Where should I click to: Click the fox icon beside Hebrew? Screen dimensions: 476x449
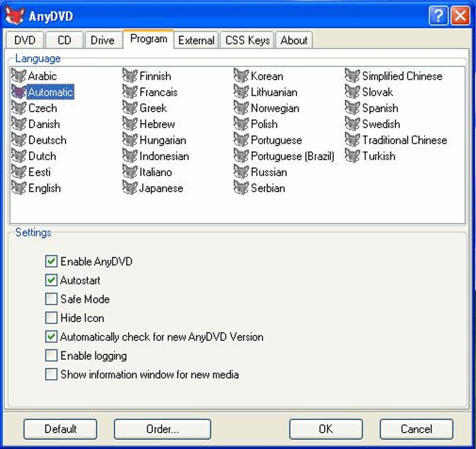[x=130, y=124]
